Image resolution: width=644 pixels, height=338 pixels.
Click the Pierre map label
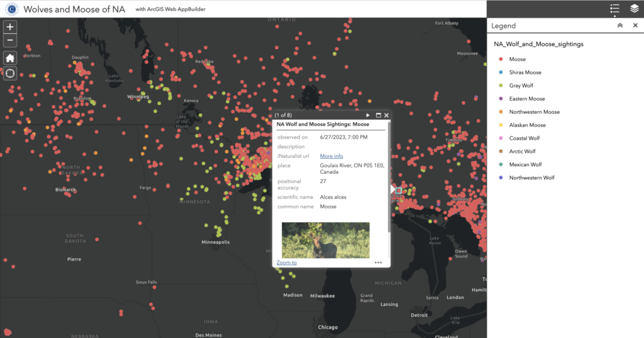point(74,259)
